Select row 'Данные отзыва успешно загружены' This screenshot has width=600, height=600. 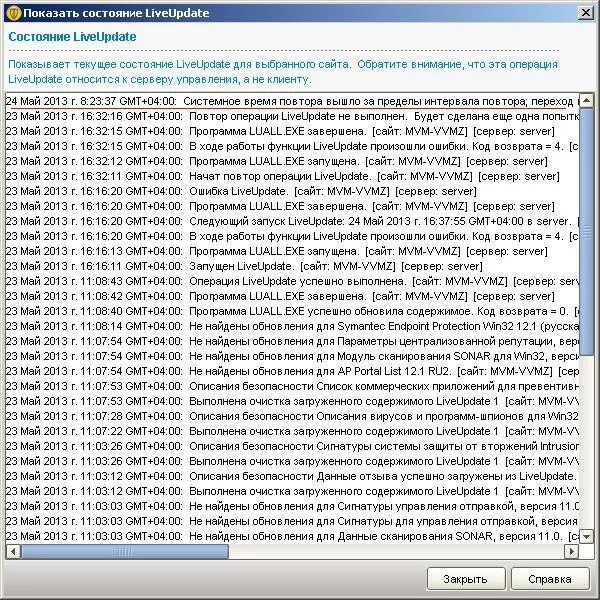[x=292, y=476]
